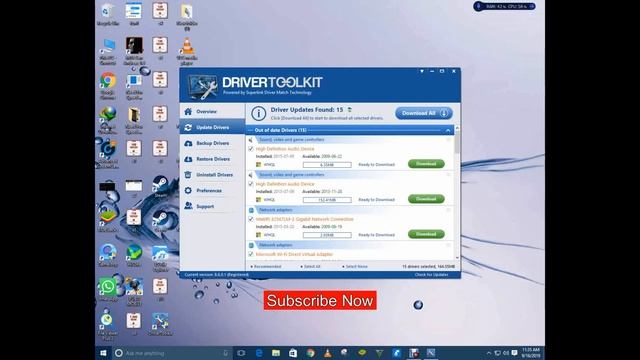Select the Recommended radio option
Image resolution: width=640 pixels, height=360 pixels.
click(x=266, y=267)
